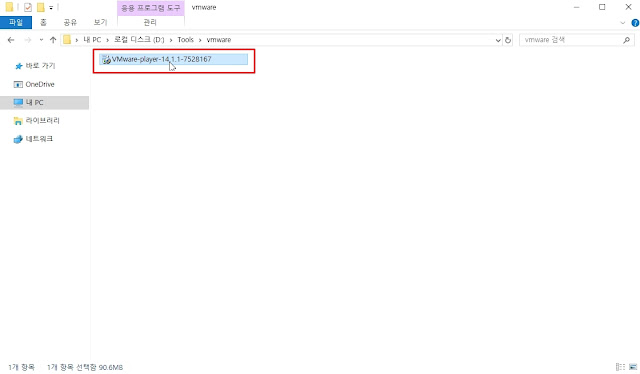Click the Properties quick access toolbar icon
Image resolution: width=640 pixels, height=374 pixels.
[x=28, y=7]
